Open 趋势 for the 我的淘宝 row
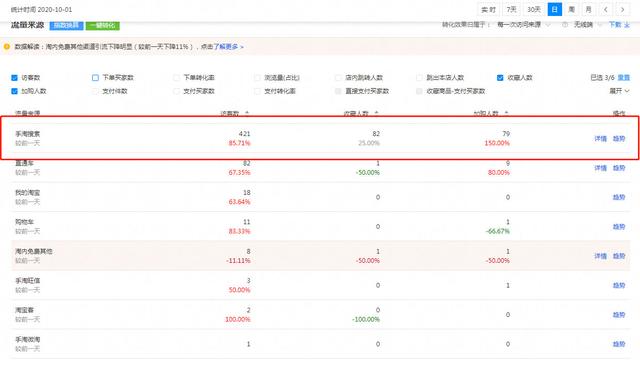 click(619, 197)
